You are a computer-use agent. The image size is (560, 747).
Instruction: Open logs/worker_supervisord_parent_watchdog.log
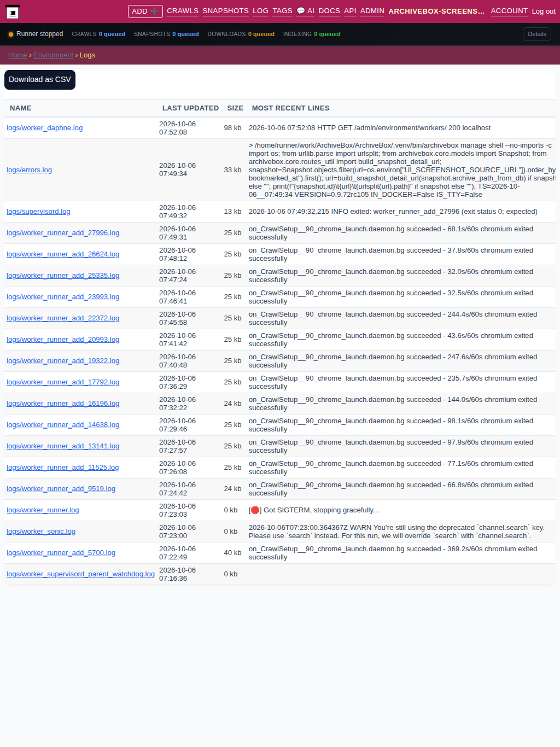click(x=80, y=574)
